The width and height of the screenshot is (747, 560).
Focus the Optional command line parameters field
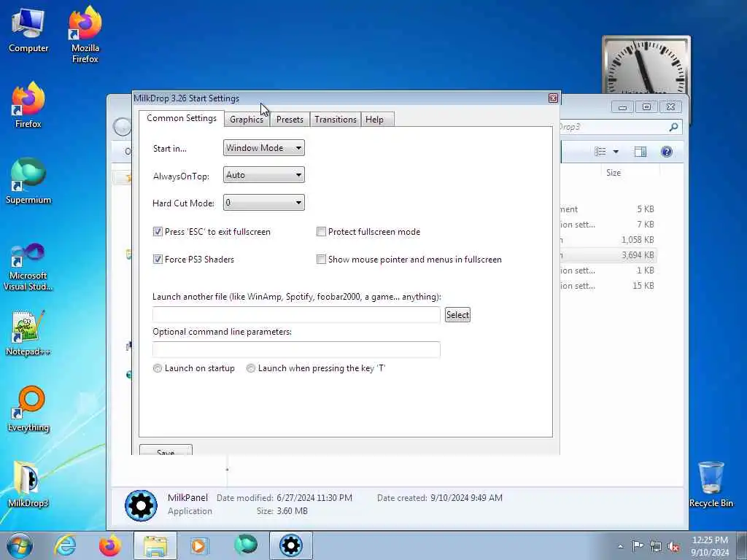point(296,349)
